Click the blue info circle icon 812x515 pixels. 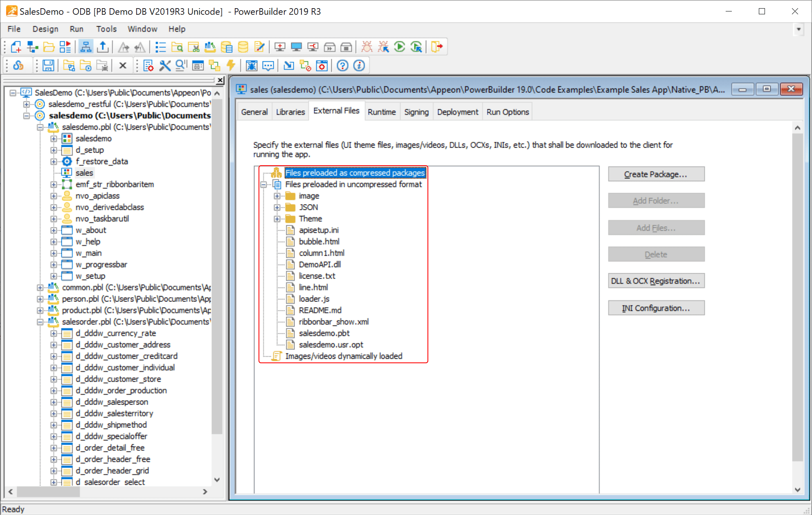pyautogui.click(x=359, y=65)
